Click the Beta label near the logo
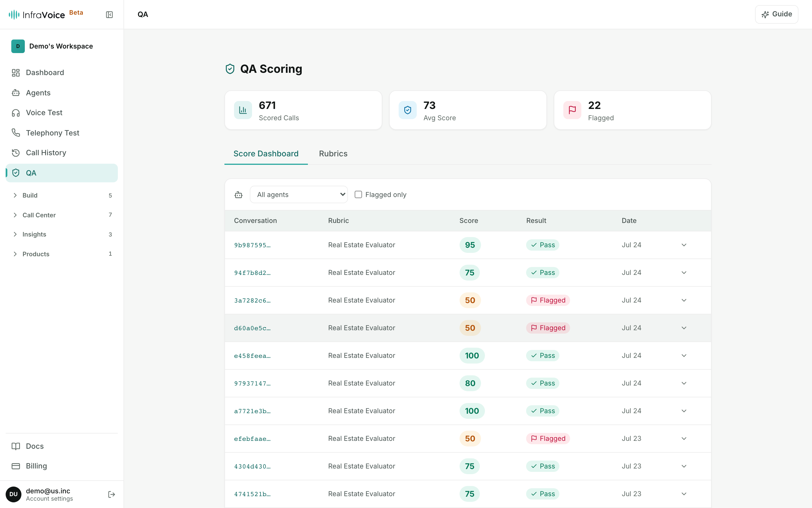The image size is (812, 508). [76, 12]
